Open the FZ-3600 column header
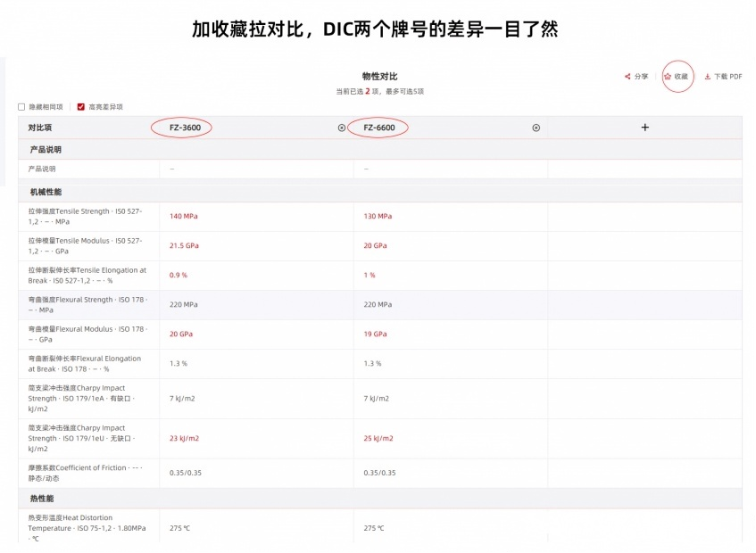Viewport: 756px width, 553px height. tap(185, 128)
